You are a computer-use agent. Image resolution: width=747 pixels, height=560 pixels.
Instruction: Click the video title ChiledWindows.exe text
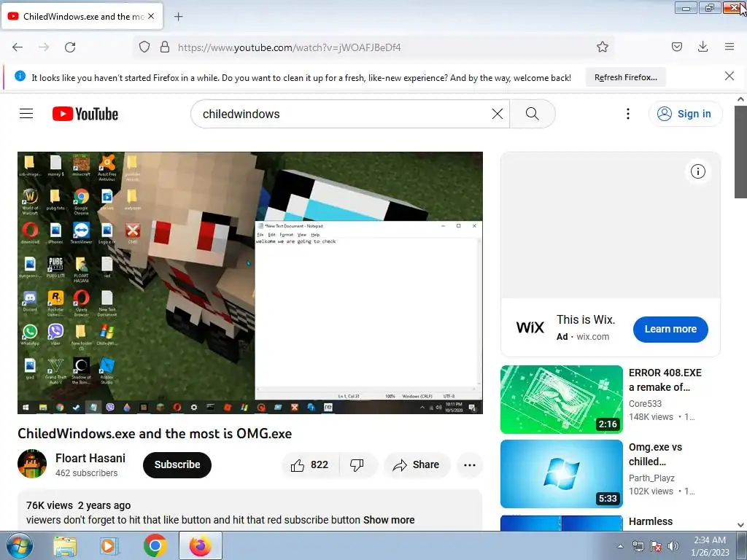(x=155, y=434)
